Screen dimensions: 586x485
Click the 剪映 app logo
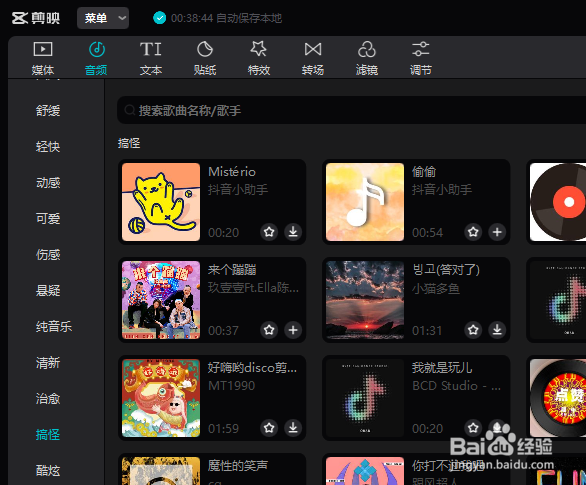click(x=36, y=18)
